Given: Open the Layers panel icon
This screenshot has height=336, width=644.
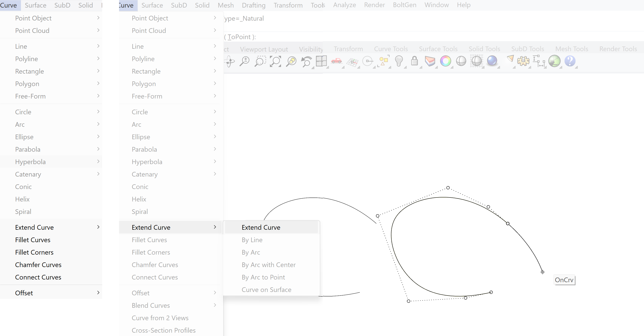Looking at the screenshot, I should pyautogui.click(x=430, y=61).
